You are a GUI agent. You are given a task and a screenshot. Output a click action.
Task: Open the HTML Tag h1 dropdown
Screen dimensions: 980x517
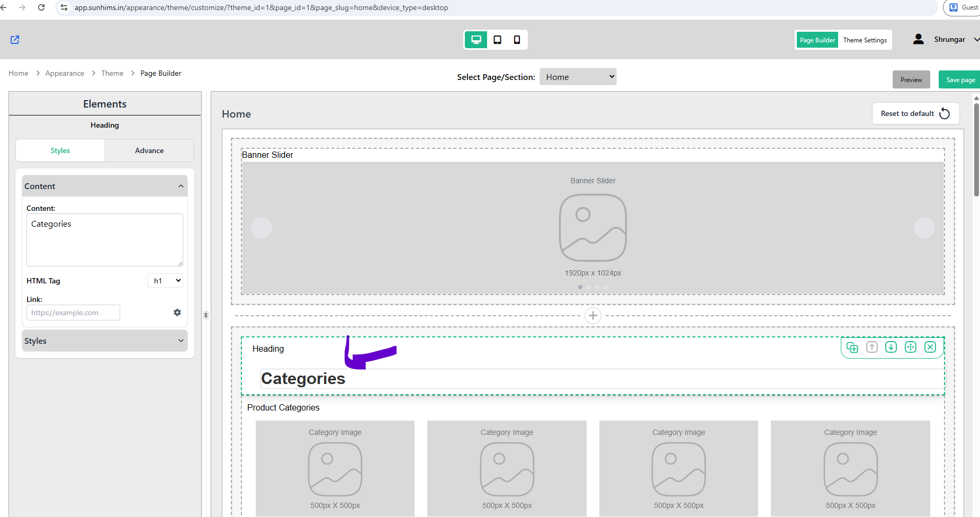point(165,281)
